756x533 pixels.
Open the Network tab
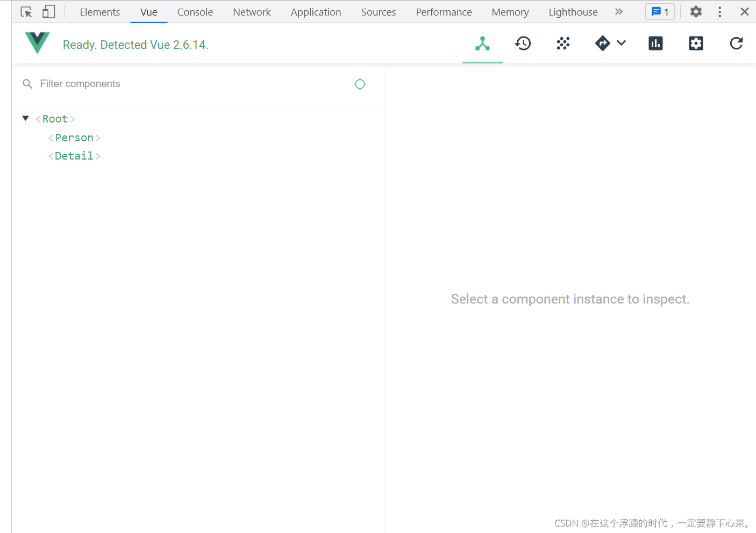[252, 12]
